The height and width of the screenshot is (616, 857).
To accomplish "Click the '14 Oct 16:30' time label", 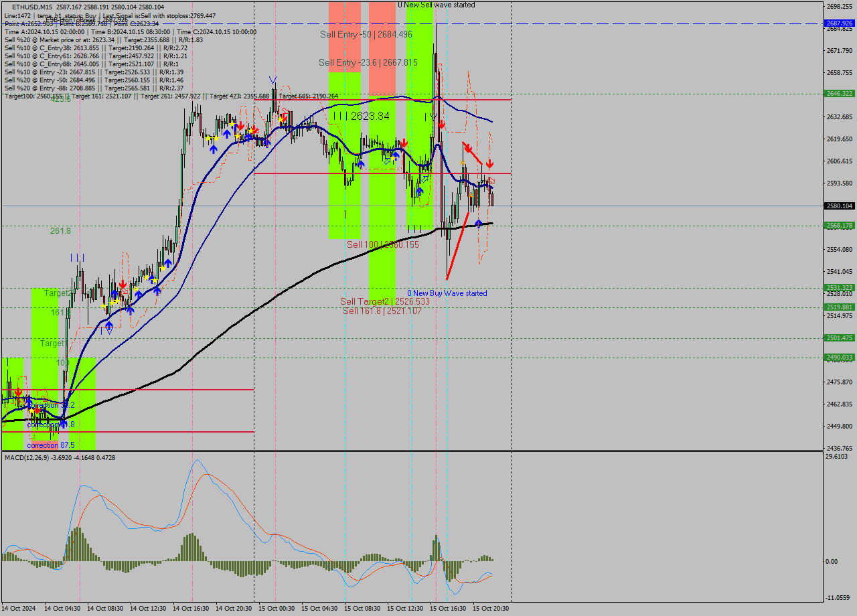I will pyautogui.click(x=191, y=608).
